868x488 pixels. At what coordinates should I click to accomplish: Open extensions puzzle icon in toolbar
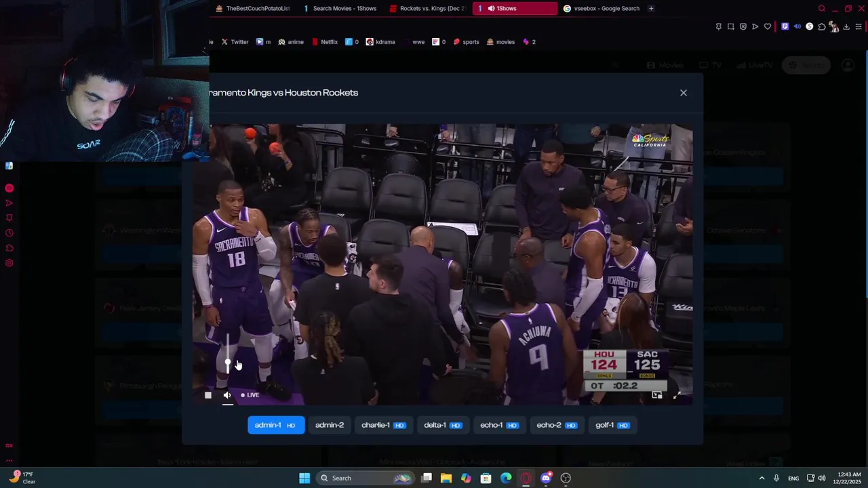click(822, 27)
